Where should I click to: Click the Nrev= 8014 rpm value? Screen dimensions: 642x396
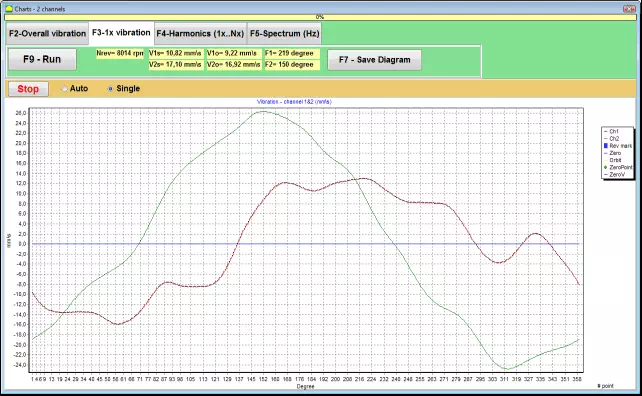coord(120,53)
